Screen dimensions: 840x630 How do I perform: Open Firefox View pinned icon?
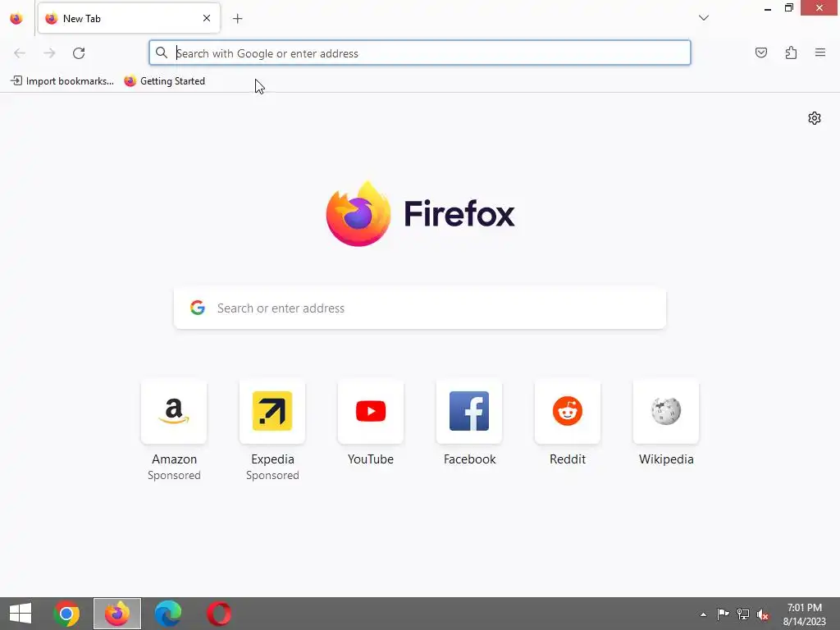[16, 18]
